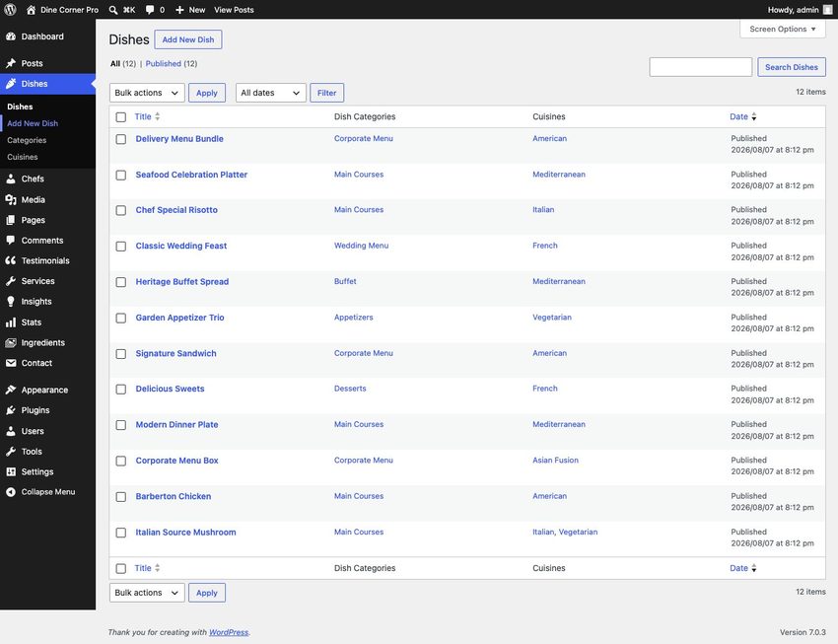
Task: Click the Posts pin icon
Action: (x=11, y=63)
